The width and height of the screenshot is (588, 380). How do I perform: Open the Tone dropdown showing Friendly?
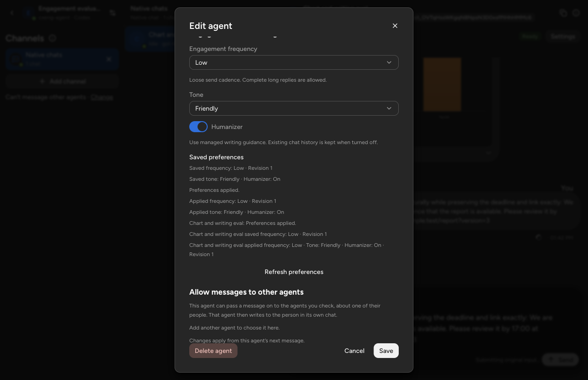294,108
